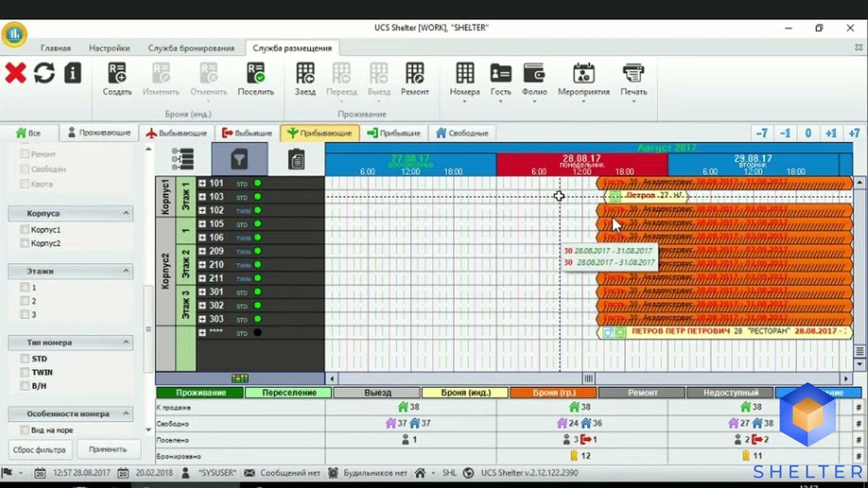The height and width of the screenshot is (488, 868).
Task: Show the Проживающие filter tab
Action: click(x=99, y=133)
